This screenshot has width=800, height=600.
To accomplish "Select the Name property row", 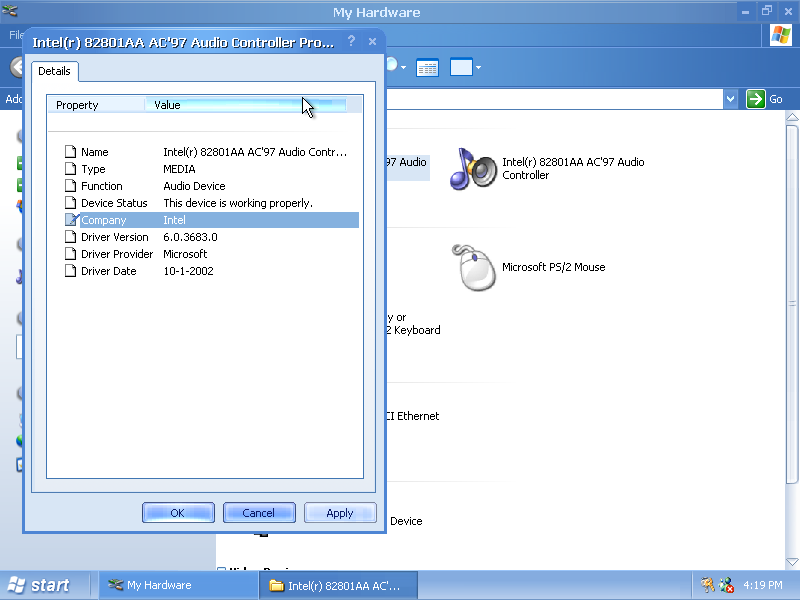I will coord(212,152).
